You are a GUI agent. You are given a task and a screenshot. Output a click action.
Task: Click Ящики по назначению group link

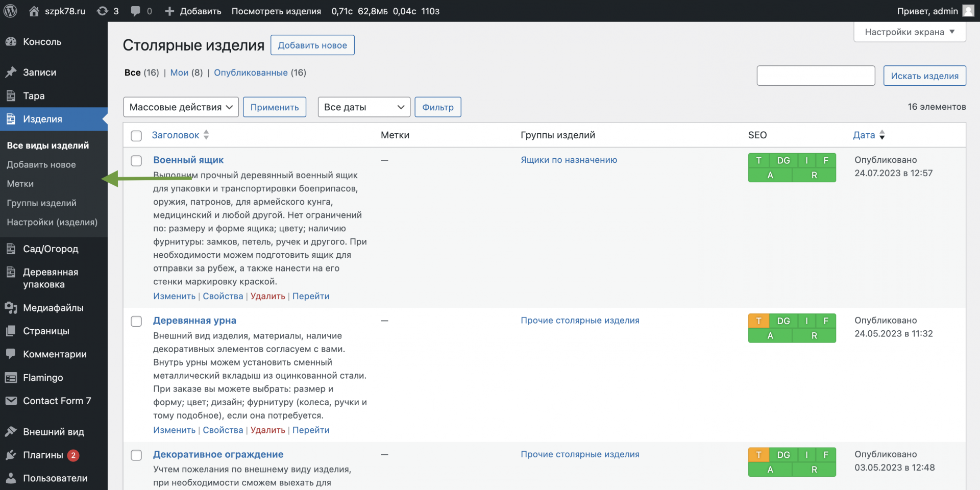pyautogui.click(x=569, y=160)
